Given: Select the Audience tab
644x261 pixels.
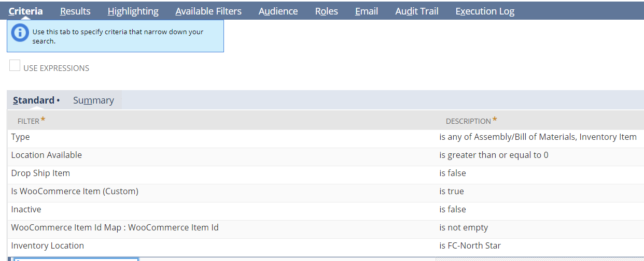Looking at the screenshot, I should point(278,11).
